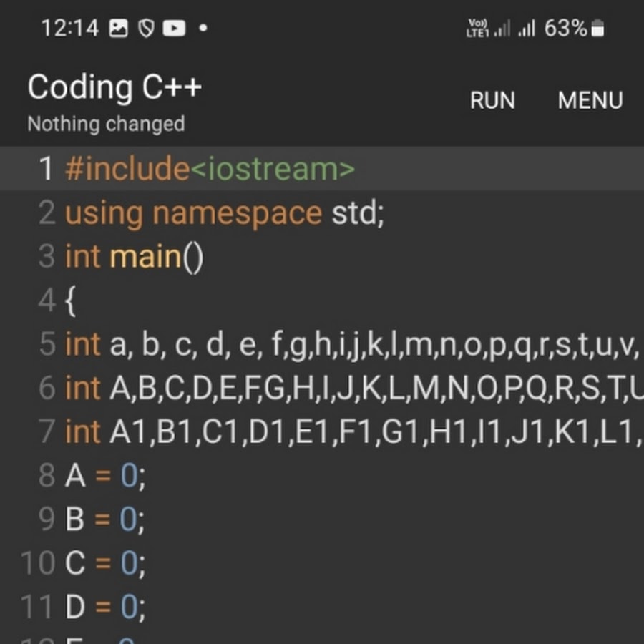Tap the 12:14 clock
This screenshot has width=644, height=644.
(x=70, y=29)
